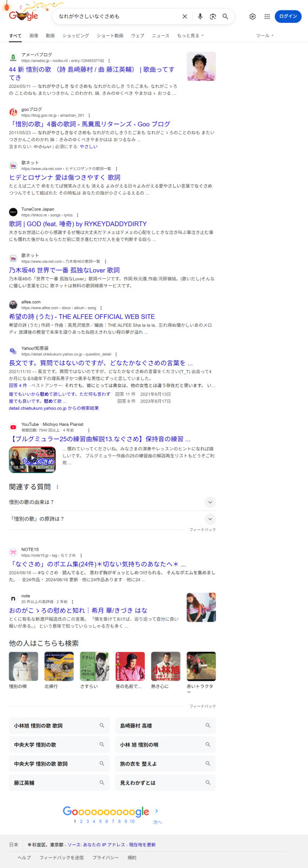Open the ツール dropdown

click(x=265, y=35)
